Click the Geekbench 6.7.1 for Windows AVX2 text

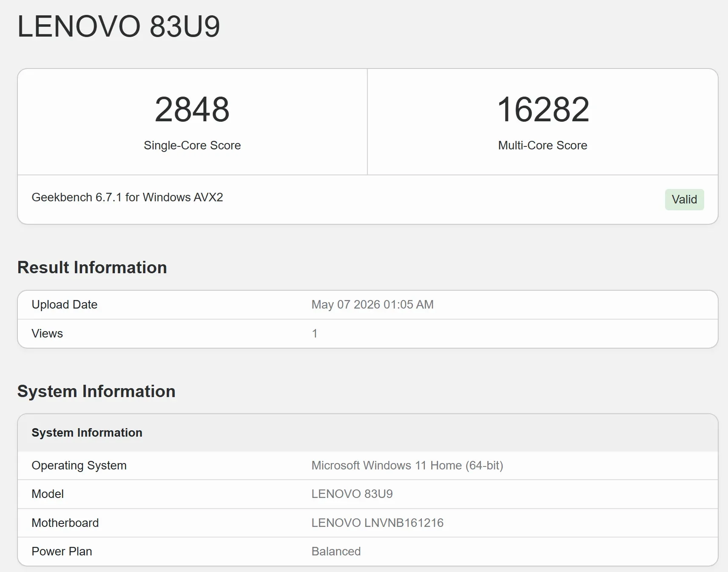point(127,197)
